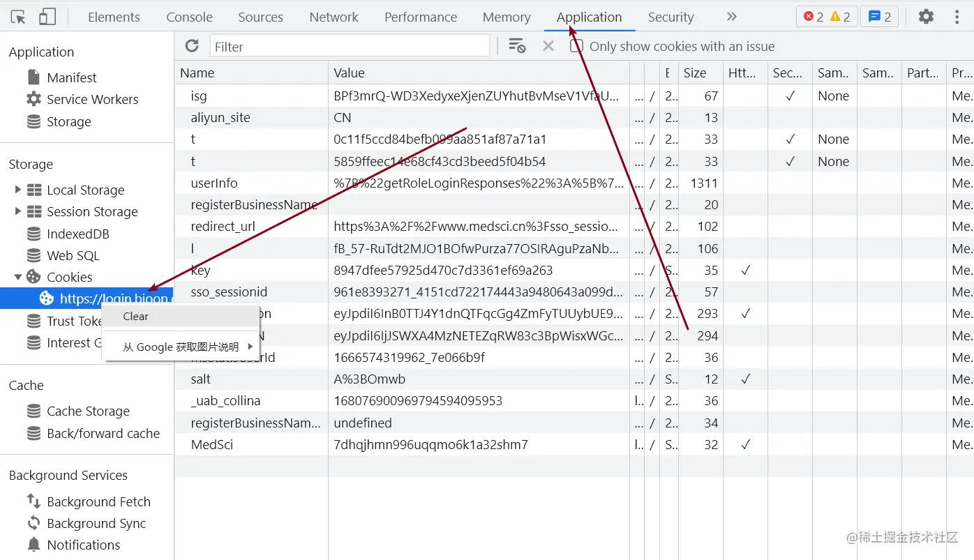The image size is (974, 560).
Task: Open Back/forward cache in sidebar
Action: [103, 433]
